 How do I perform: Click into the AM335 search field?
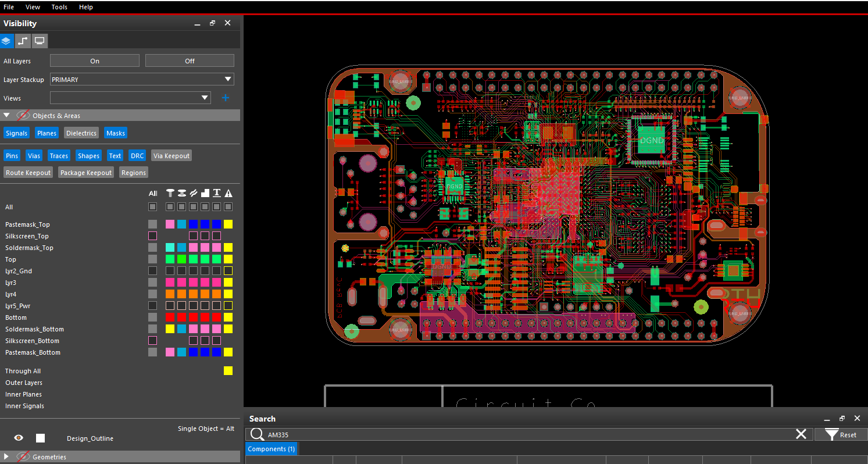[529, 434]
